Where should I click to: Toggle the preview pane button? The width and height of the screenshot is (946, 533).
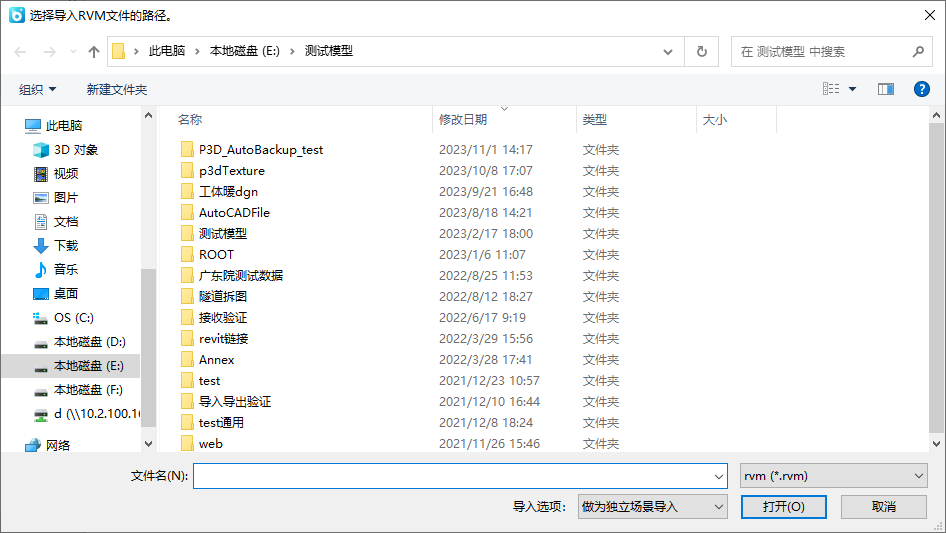pyautogui.click(x=886, y=89)
